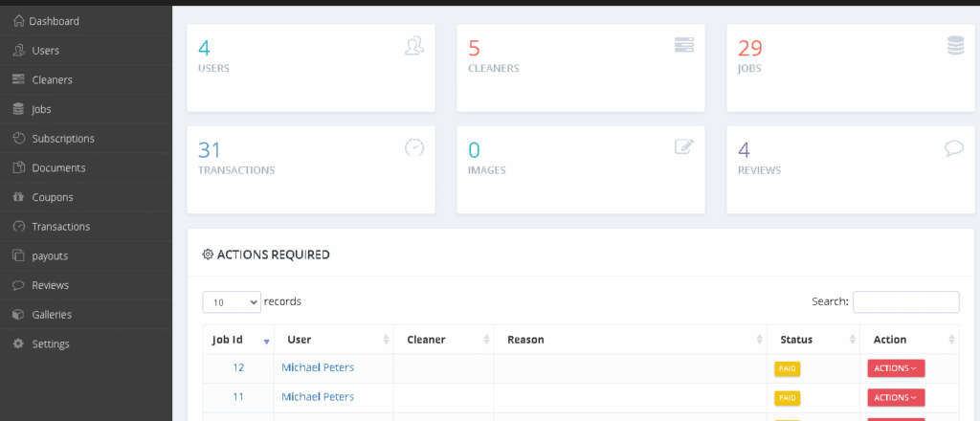The height and width of the screenshot is (421, 980).
Task: Open job id 11 link
Action: point(238,397)
